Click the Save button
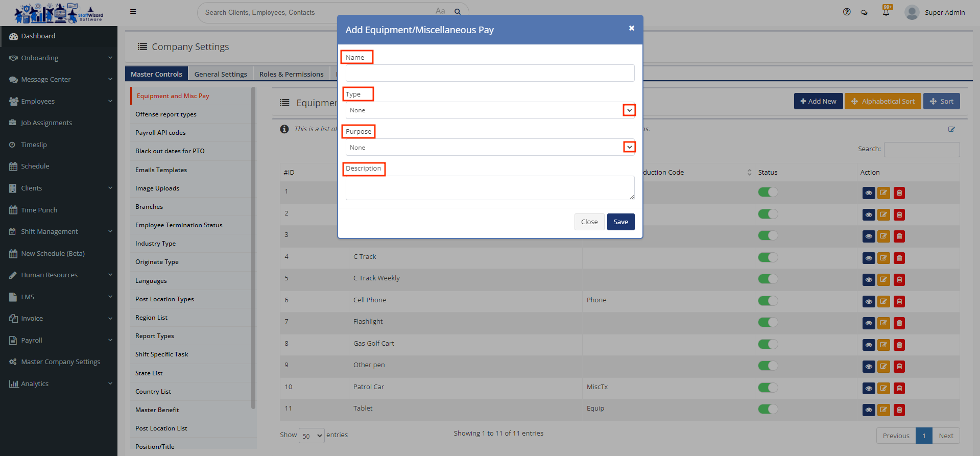The width and height of the screenshot is (980, 456). click(x=620, y=222)
